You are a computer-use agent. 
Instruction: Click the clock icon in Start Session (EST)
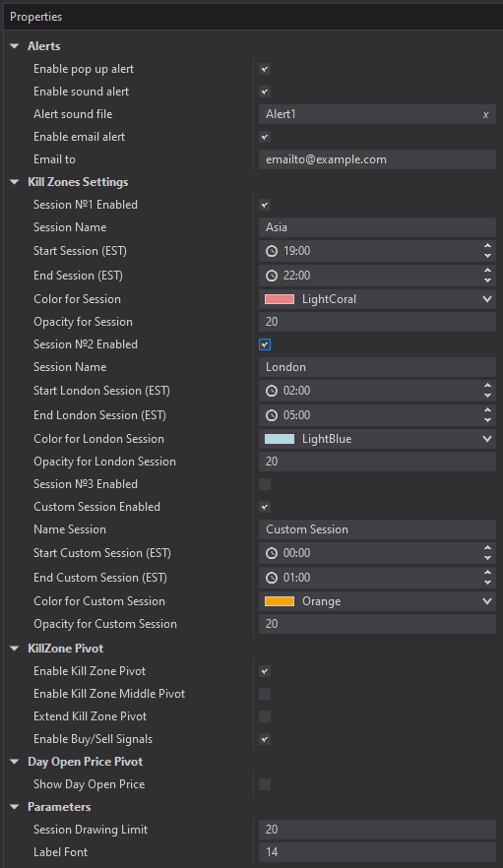272,251
